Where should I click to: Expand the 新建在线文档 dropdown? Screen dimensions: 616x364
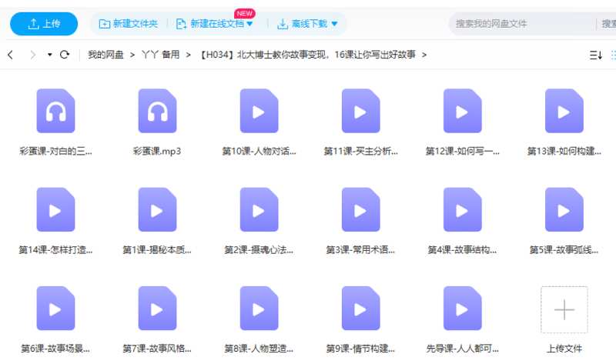(x=214, y=24)
